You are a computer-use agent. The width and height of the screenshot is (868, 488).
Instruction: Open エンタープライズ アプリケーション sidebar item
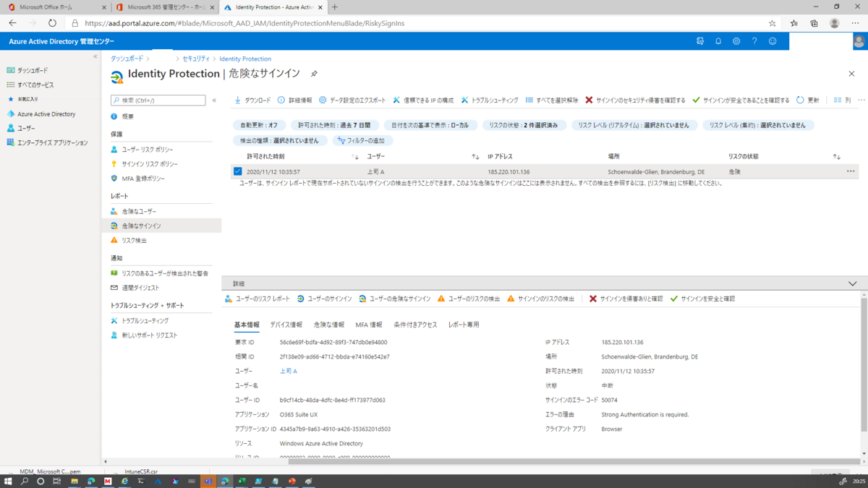pos(47,142)
